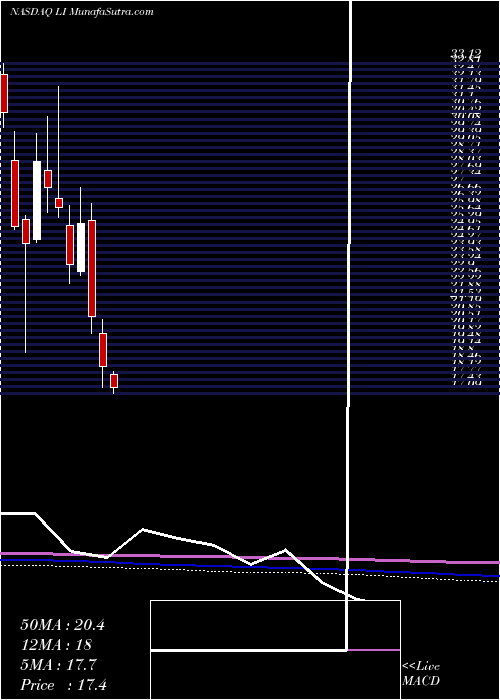Click the 12MA : 18 label

56,645
